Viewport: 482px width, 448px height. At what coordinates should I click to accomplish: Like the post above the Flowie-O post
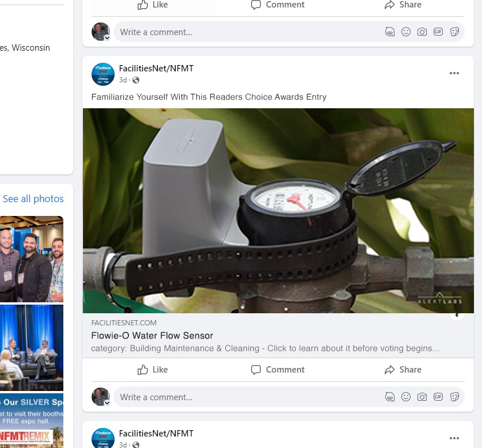[x=153, y=5]
